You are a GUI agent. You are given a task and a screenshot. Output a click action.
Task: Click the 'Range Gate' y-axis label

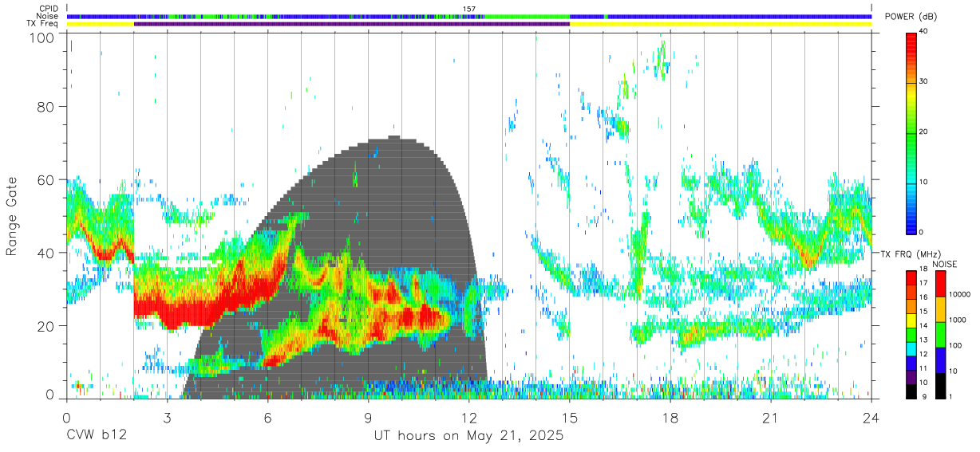[12, 216]
